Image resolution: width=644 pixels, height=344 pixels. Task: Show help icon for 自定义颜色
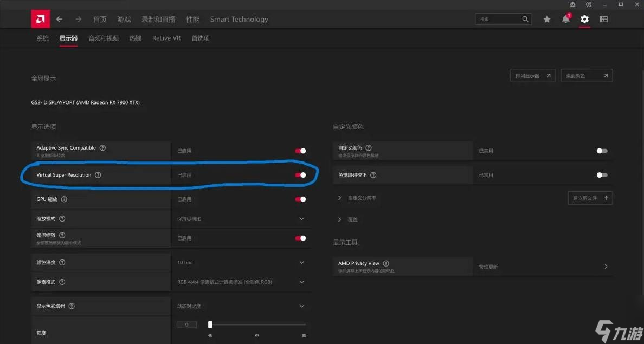coord(369,148)
